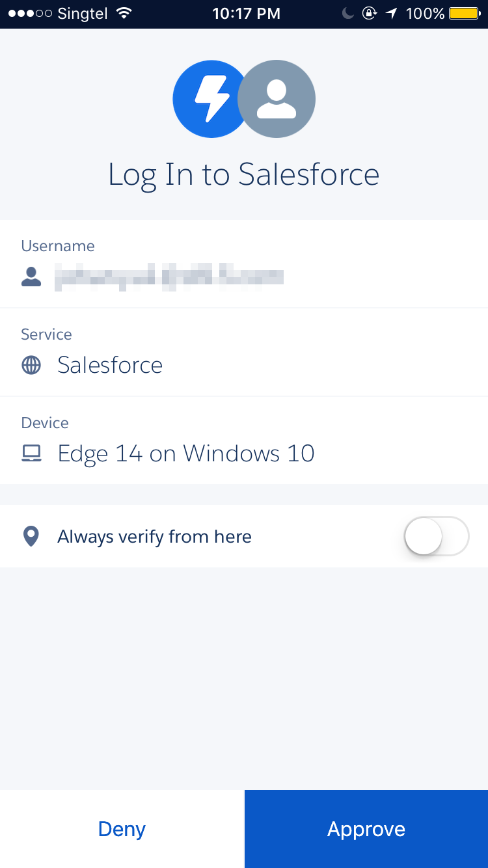488x868 pixels.
Task: Select the Username row
Action: coord(244,264)
